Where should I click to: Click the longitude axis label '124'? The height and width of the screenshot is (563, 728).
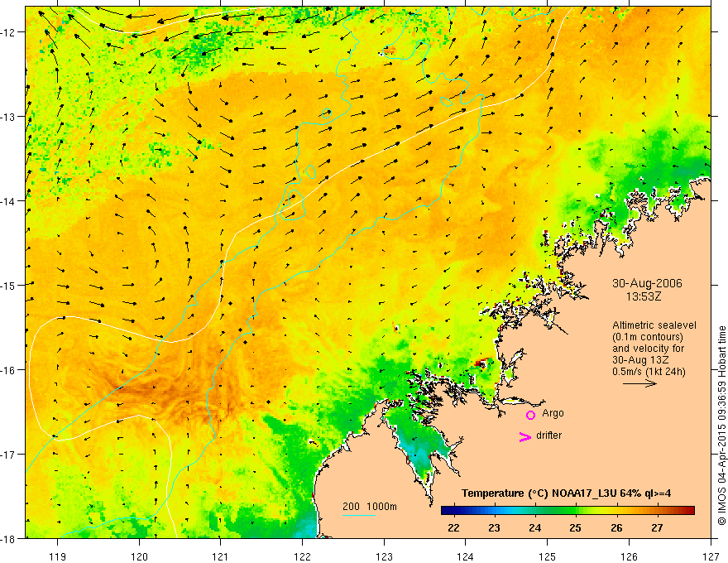466,556
